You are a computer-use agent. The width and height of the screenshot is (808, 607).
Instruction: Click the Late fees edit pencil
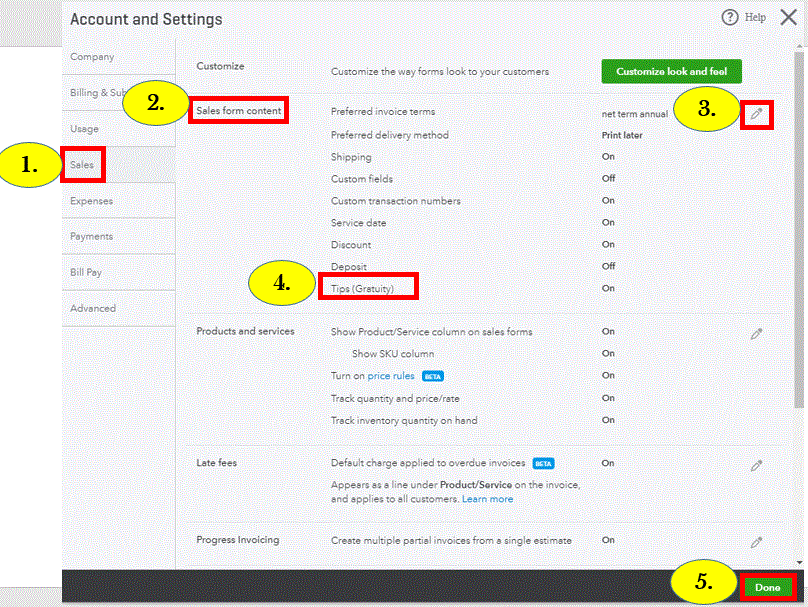coord(757,465)
